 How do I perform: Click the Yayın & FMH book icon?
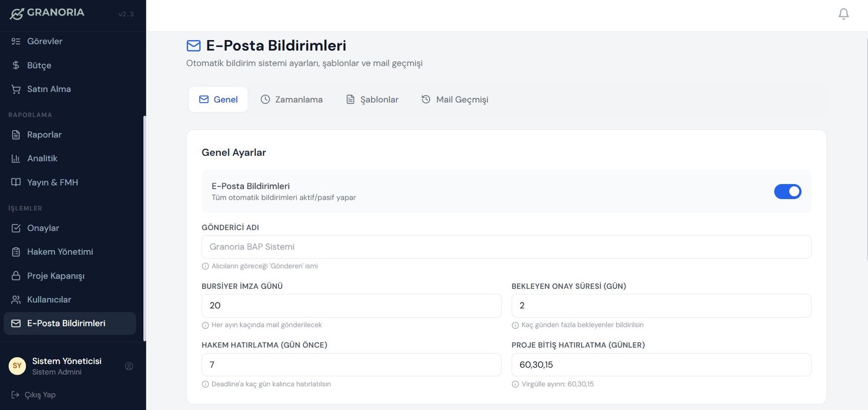pyautogui.click(x=16, y=182)
